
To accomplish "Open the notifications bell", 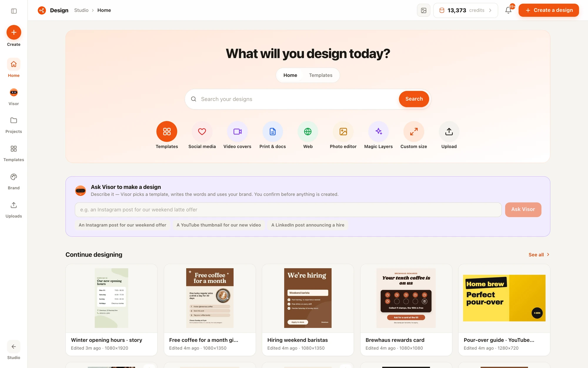I will pos(508,10).
